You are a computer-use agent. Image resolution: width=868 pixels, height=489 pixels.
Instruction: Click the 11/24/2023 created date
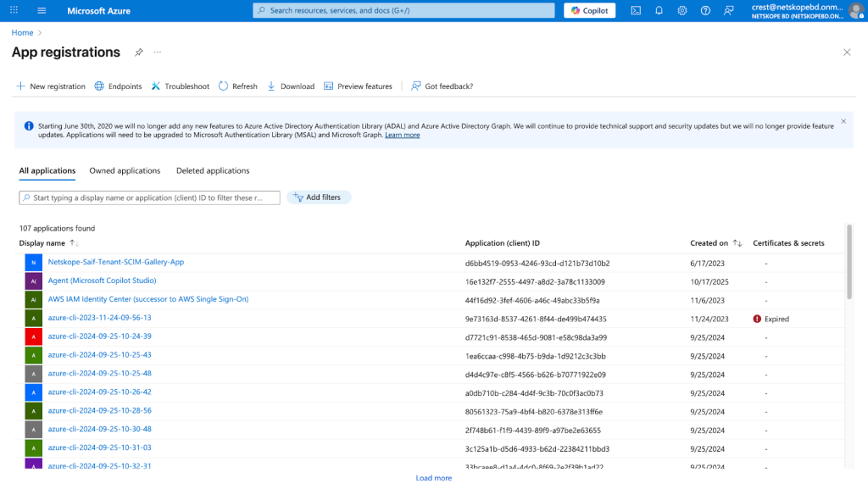709,320
